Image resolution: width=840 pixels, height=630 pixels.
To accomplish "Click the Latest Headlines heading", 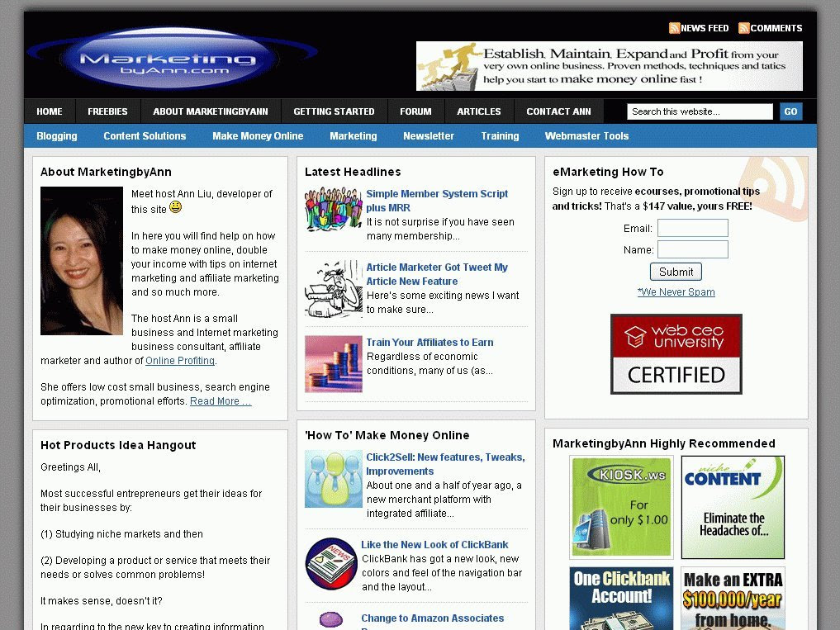I will pos(353,172).
